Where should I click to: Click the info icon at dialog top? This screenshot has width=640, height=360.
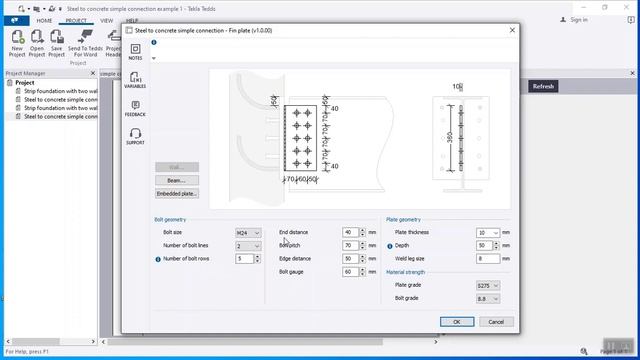coord(154,42)
